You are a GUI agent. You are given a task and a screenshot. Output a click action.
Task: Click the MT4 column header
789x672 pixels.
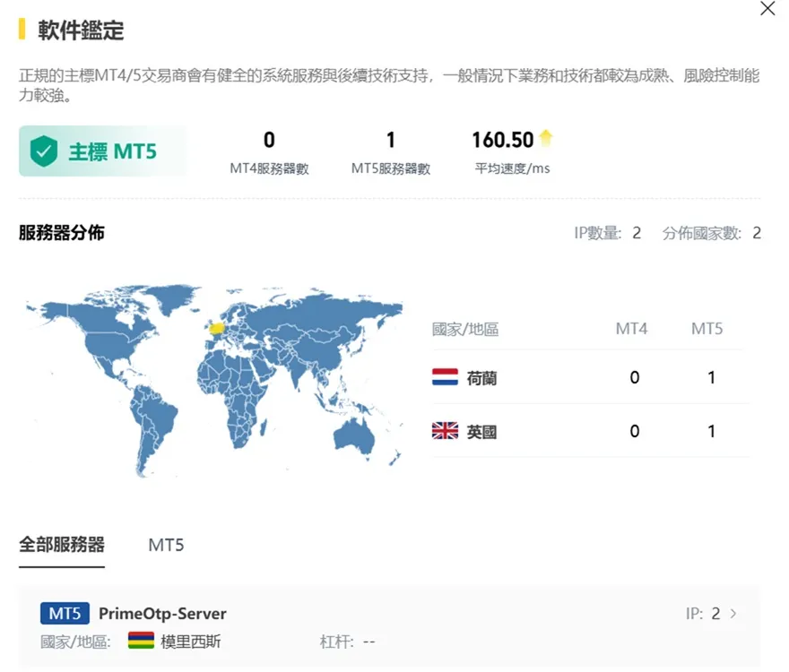click(x=631, y=329)
